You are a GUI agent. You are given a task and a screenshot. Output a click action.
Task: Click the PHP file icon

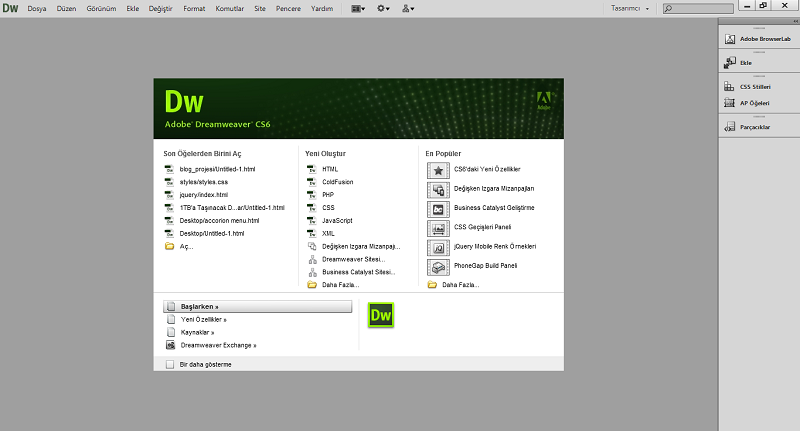point(312,195)
